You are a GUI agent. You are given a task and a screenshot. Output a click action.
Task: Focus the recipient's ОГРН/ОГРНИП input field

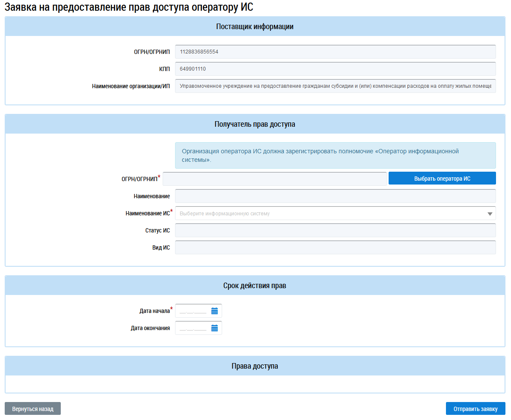click(x=274, y=179)
